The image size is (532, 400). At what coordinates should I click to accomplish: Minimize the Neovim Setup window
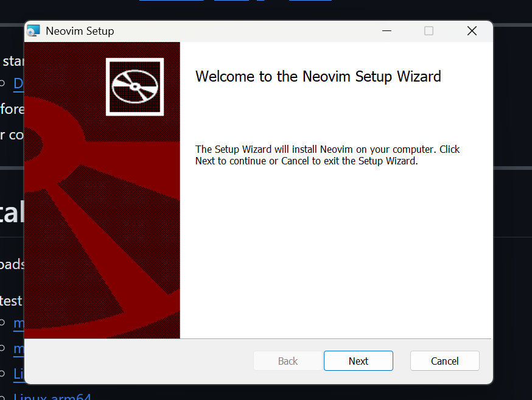pos(387,31)
